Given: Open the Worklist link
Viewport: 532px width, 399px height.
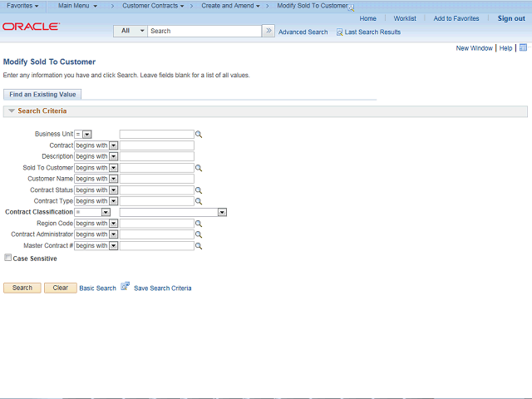Looking at the screenshot, I should point(405,18).
